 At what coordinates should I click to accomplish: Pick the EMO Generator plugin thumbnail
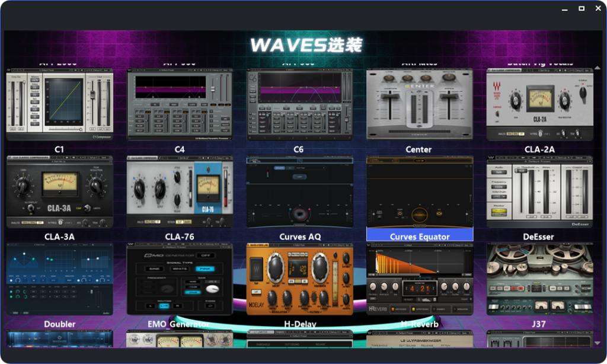click(180, 279)
